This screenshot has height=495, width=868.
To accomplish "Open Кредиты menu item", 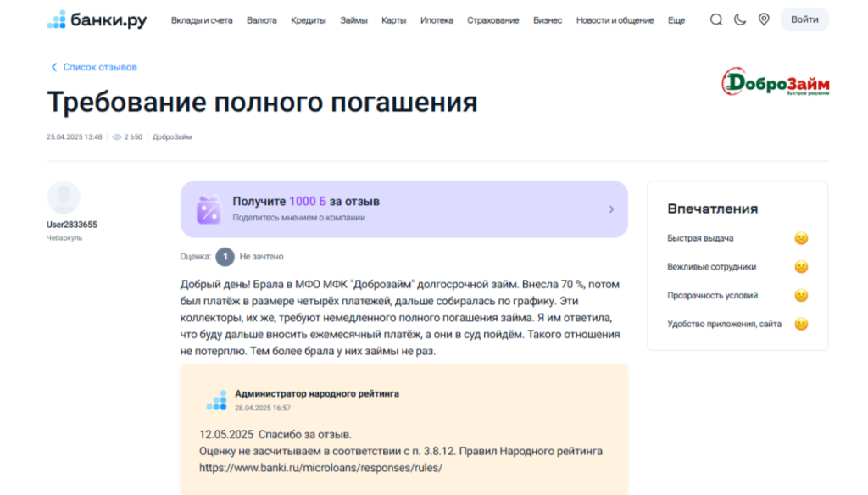I will (x=309, y=20).
